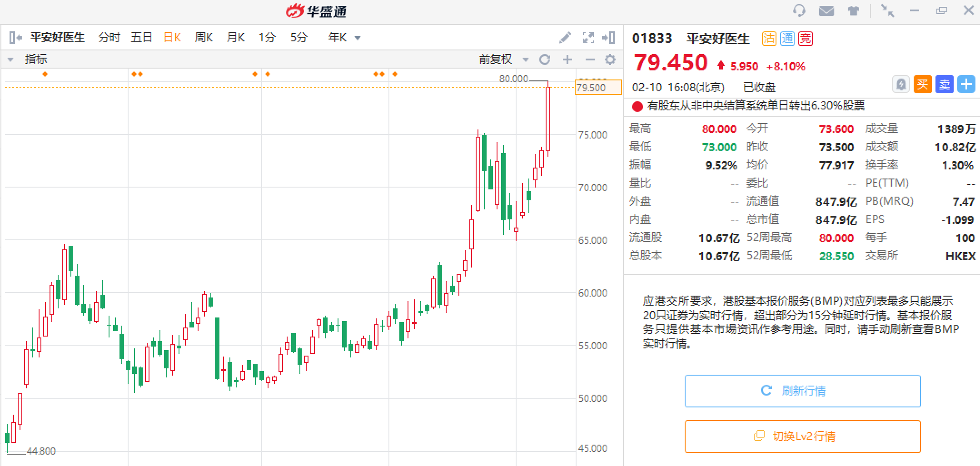
Task: Expand the 指标 indicator panel
Action: (x=10, y=59)
